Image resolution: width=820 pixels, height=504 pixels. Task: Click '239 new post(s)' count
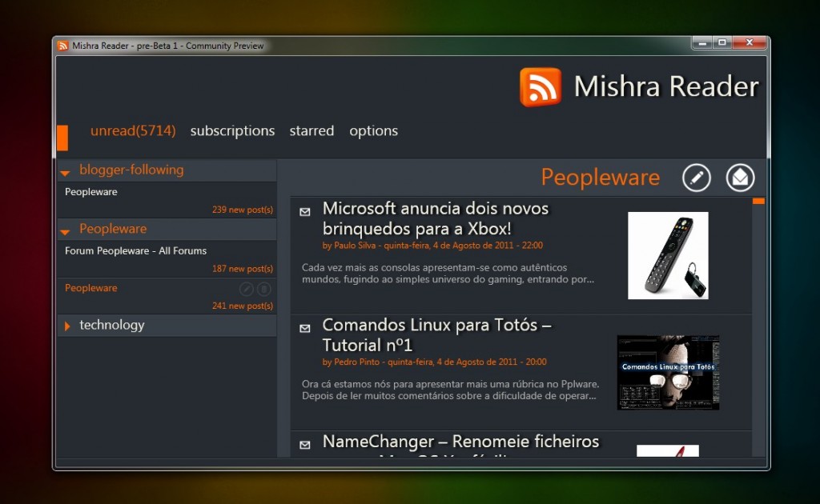pos(243,210)
